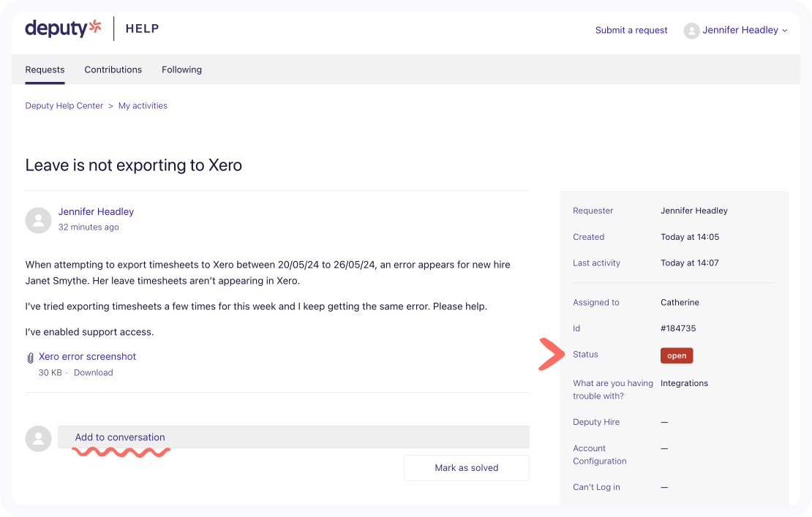Click Last activity Today at 14:07

pos(690,263)
